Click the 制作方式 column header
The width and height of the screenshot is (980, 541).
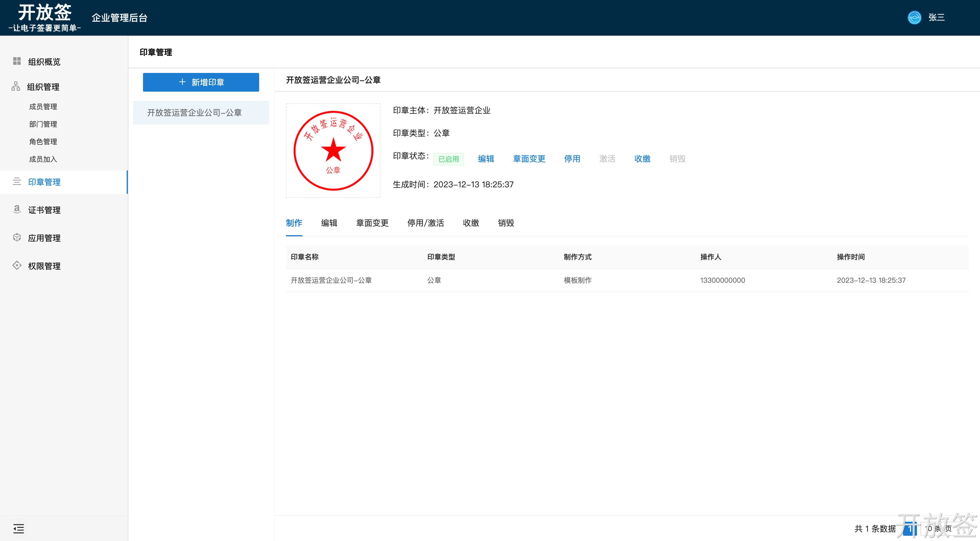(578, 257)
